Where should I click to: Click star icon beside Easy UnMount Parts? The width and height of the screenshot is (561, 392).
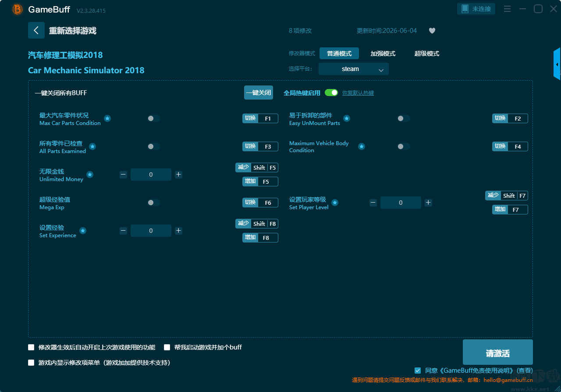coord(347,118)
